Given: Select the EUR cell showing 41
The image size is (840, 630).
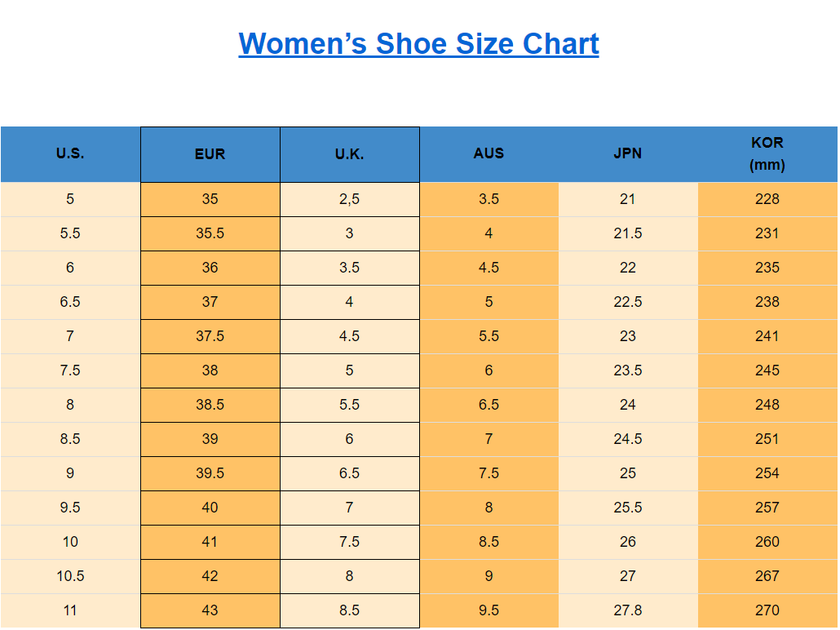Looking at the screenshot, I should coord(210,542).
